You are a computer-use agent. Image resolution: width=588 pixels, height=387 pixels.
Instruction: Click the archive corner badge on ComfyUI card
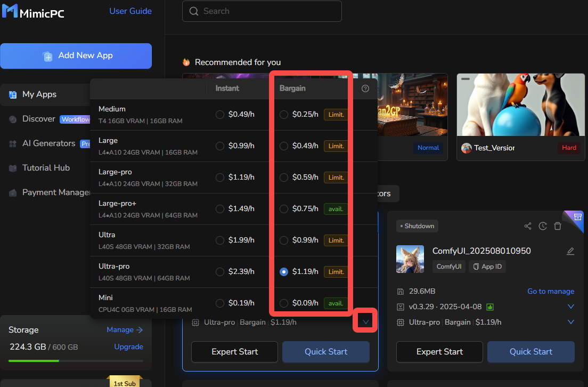[x=577, y=217]
